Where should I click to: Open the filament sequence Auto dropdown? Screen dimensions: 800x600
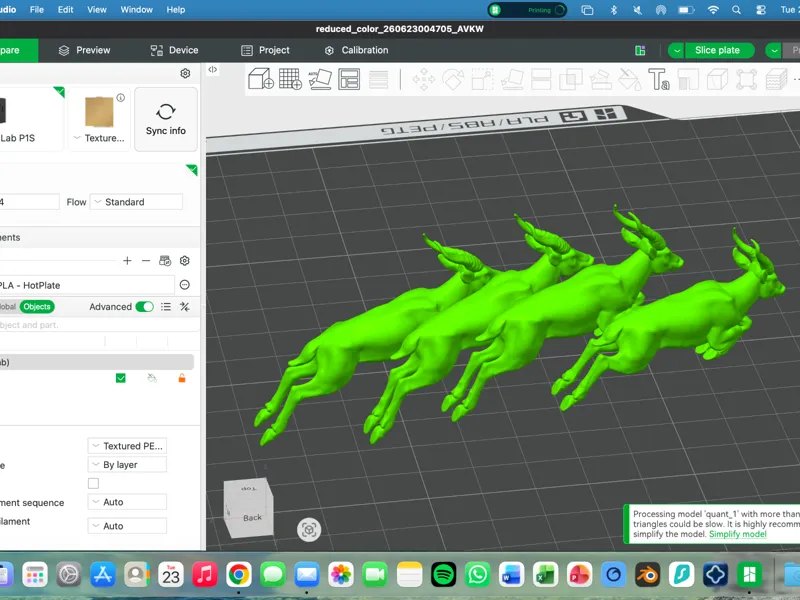(127, 502)
